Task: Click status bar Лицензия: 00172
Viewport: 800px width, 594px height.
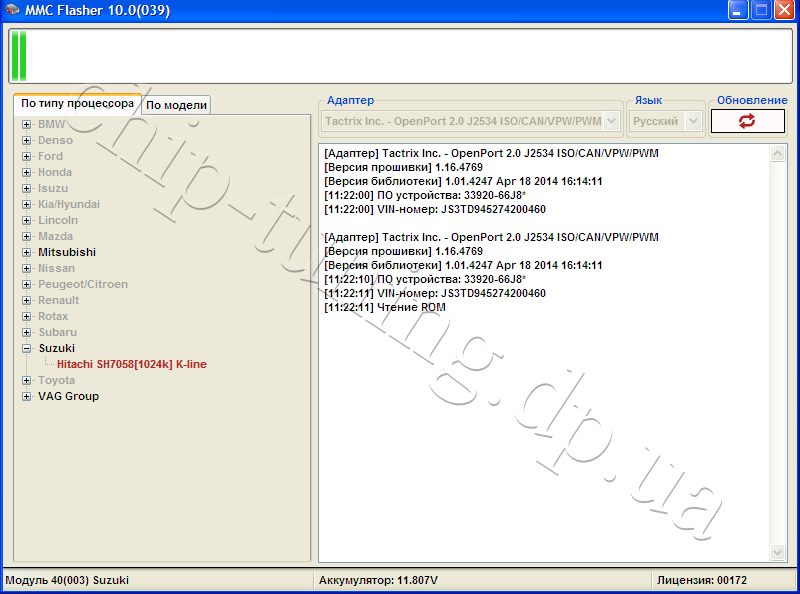Action: [702, 580]
